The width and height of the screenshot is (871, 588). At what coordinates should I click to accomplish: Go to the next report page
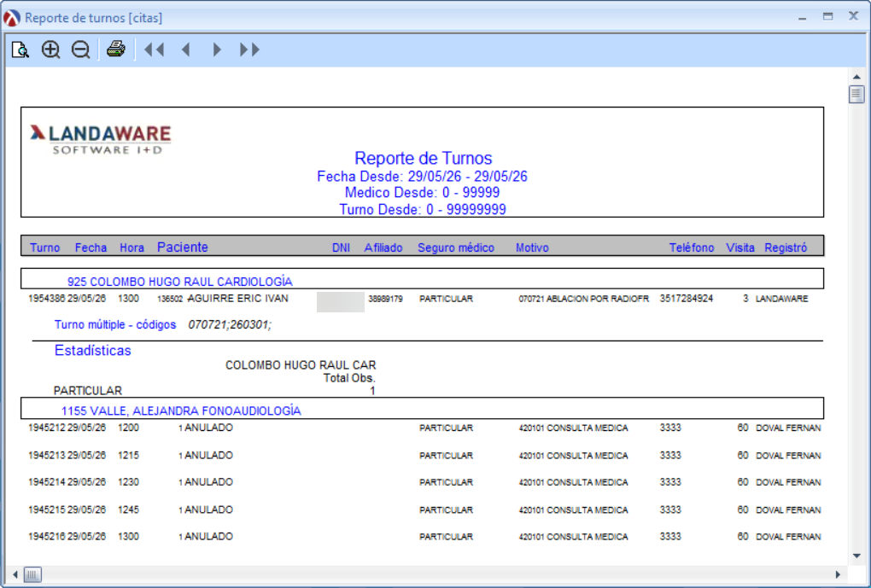(217, 50)
